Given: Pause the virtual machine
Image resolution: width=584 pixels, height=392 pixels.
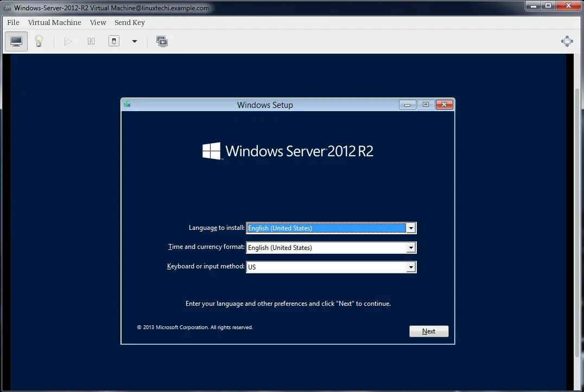Looking at the screenshot, I should (91, 41).
